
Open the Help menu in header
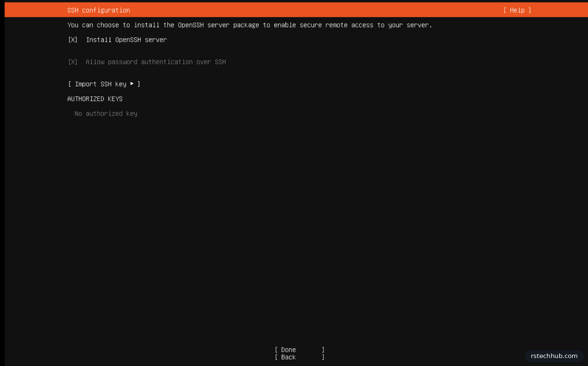(517, 10)
